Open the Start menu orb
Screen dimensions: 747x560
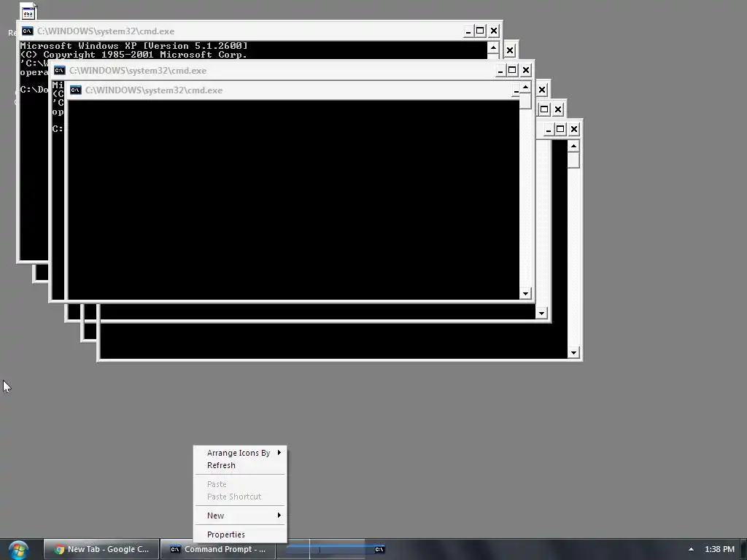18,550
